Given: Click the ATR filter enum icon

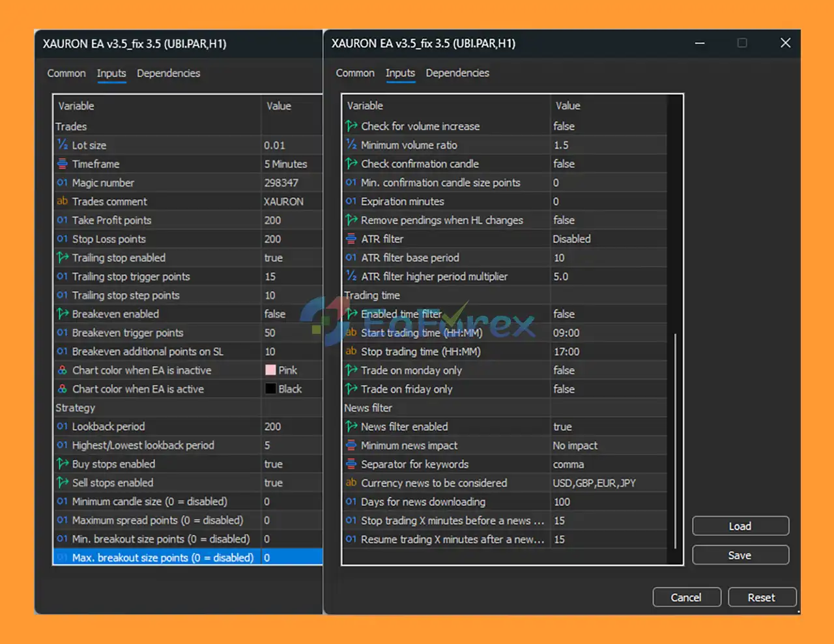Looking at the screenshot, I should click(x=351, y=239).
